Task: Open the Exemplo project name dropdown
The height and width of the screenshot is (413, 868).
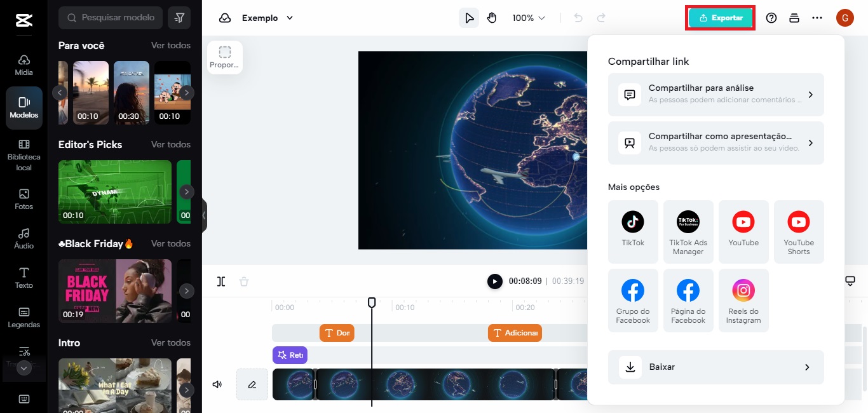Action: point(268,18)
